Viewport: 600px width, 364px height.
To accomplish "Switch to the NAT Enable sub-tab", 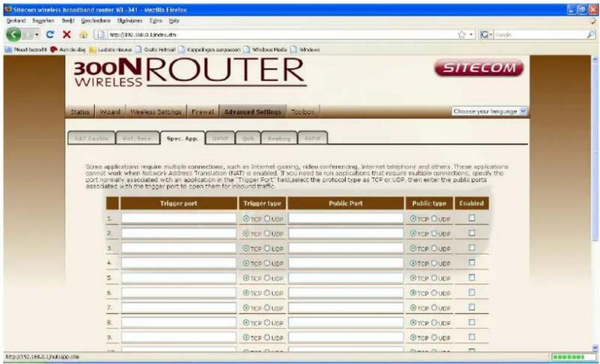I will (x=91, y=138).
